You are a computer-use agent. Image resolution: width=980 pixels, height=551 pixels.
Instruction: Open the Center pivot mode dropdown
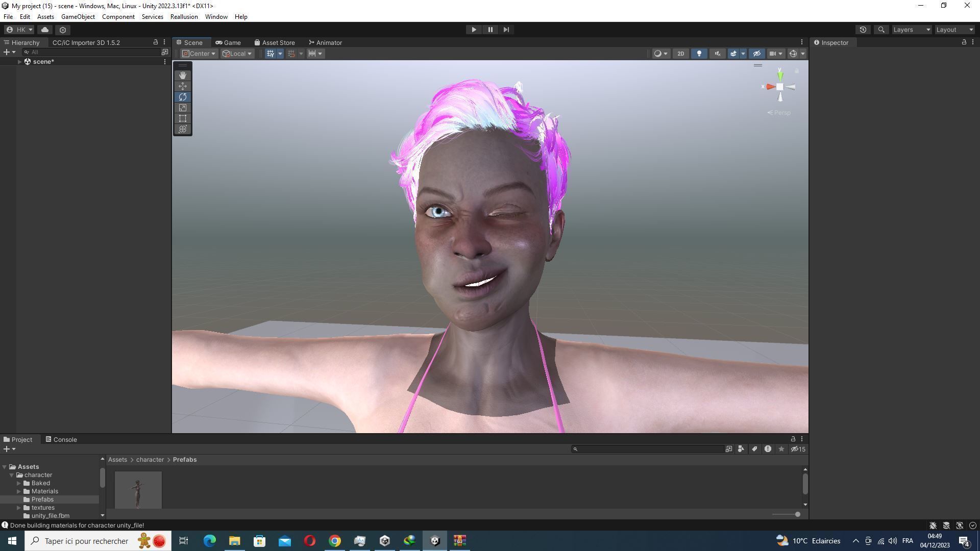click(199, 54)
